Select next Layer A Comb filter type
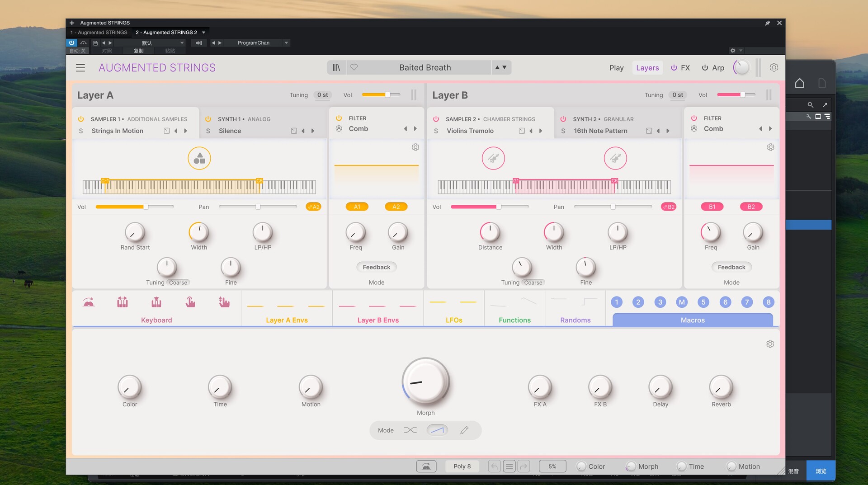Screen dimensions: 868x485 415,129
